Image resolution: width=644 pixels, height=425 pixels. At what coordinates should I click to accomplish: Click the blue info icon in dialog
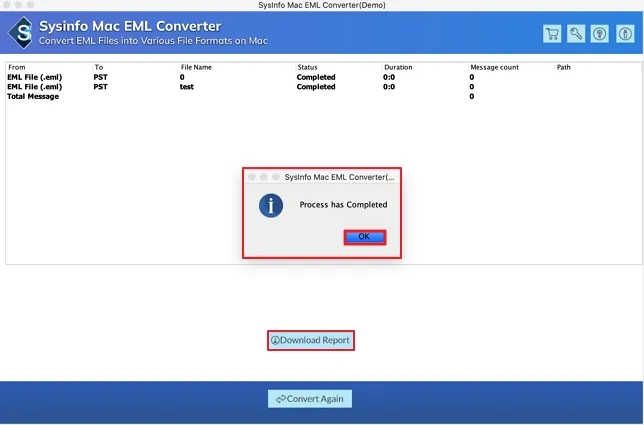click(271, 205)
